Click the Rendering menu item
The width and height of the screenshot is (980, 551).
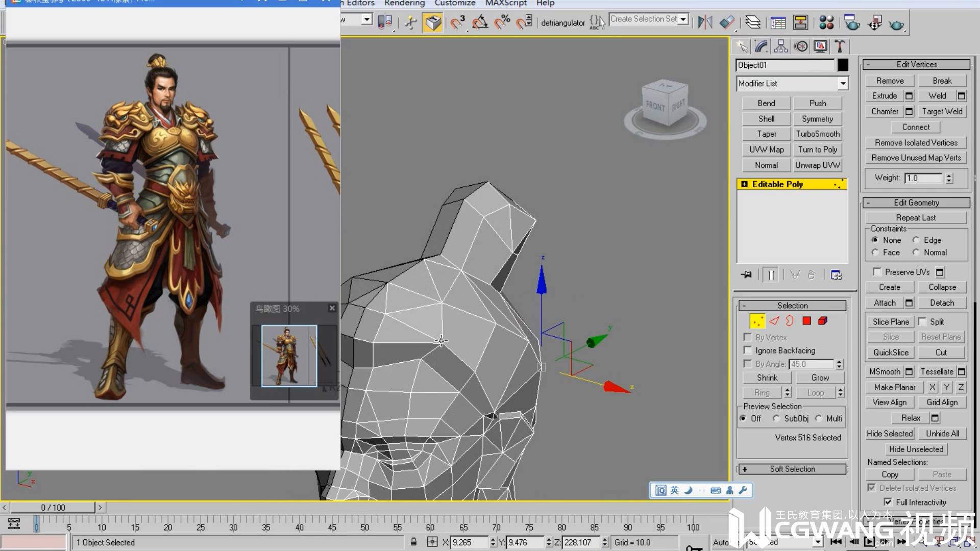(405, 4)
